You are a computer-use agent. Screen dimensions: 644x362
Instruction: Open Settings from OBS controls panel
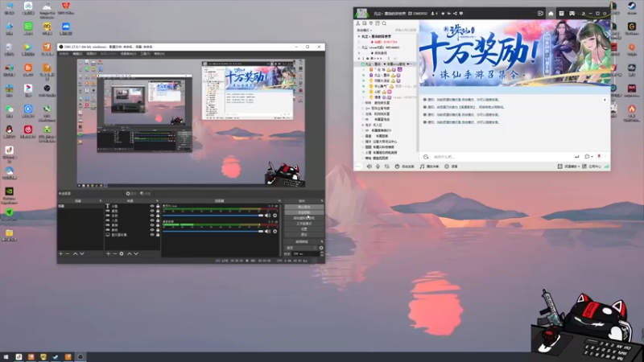coord(304,229)
